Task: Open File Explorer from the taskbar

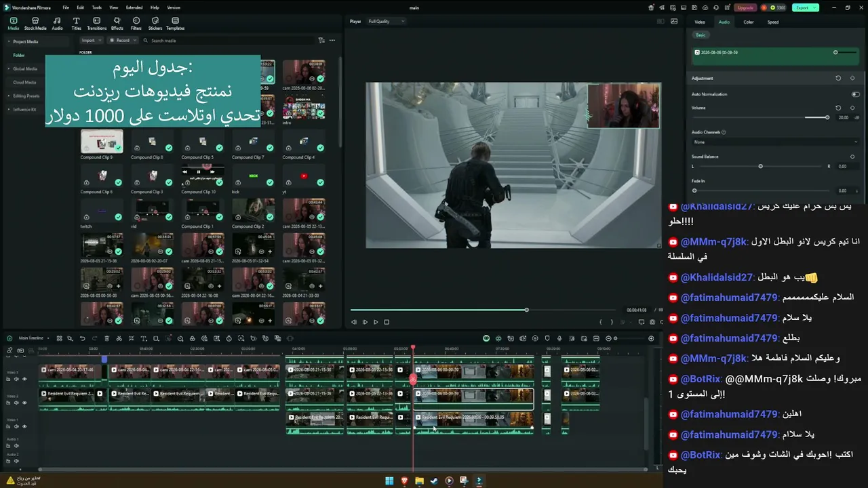Action: pyautogui.click(x=420, y=481)
